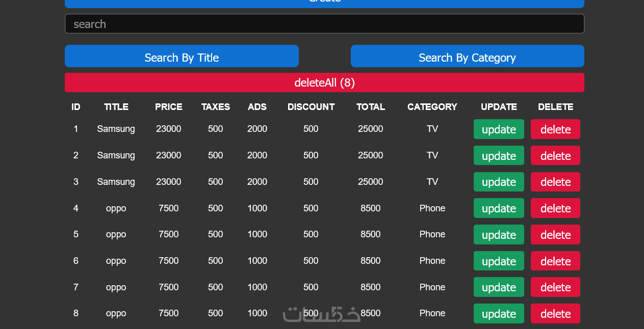The width and height of the screenshot is (644, 329).
Task: Click the 25000 total in row 2
Action: pyautogui.click(x=371, y=155)
